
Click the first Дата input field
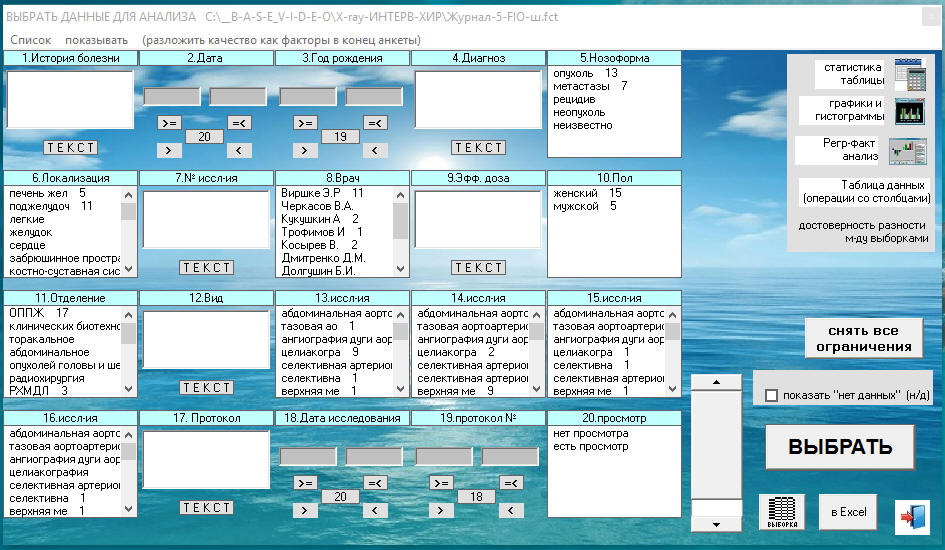click(x=171, y=97)
